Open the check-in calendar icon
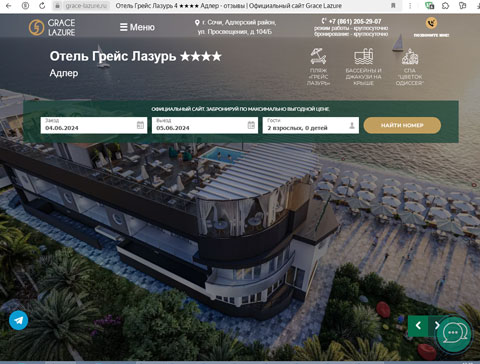The image size is (480, 364). [x=140, y=125]
